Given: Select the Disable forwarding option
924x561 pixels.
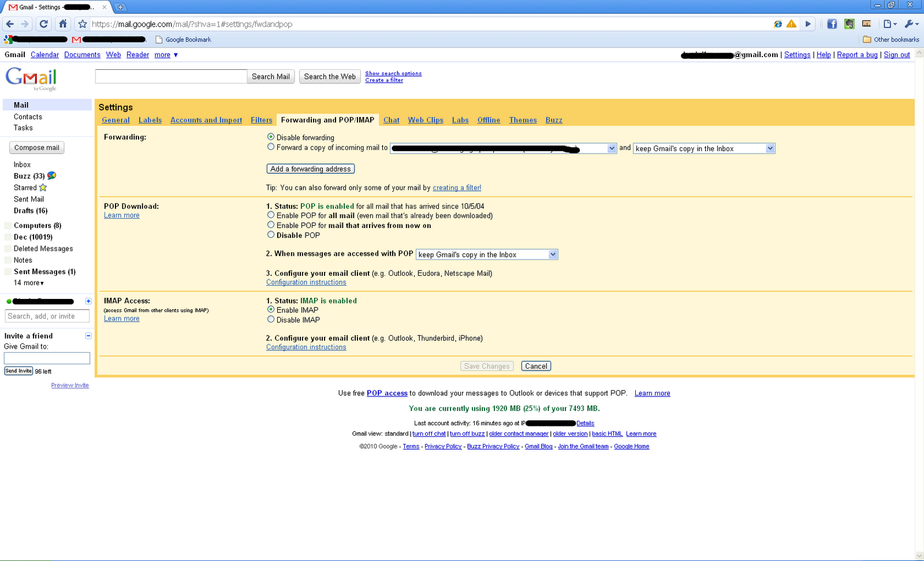Looking at the screenshot, I should click(x=271, y=137).
